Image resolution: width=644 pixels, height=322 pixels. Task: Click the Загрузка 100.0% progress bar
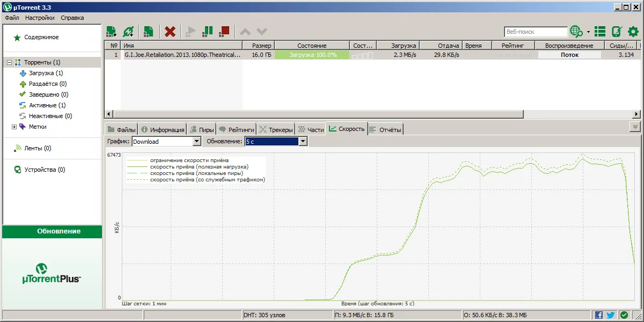pyautogui.click(x=312, y=55)
